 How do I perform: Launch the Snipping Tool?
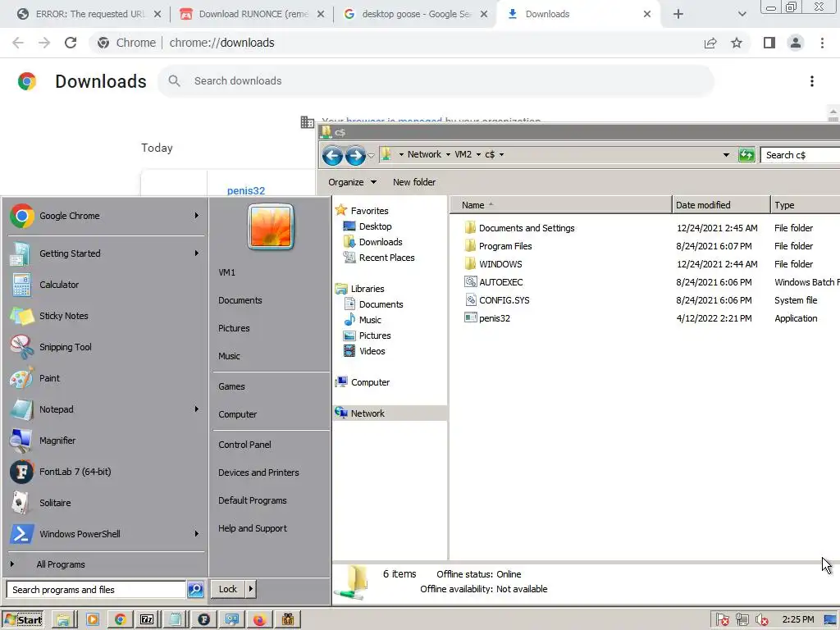pyautogui.click(x=105, y=347)
